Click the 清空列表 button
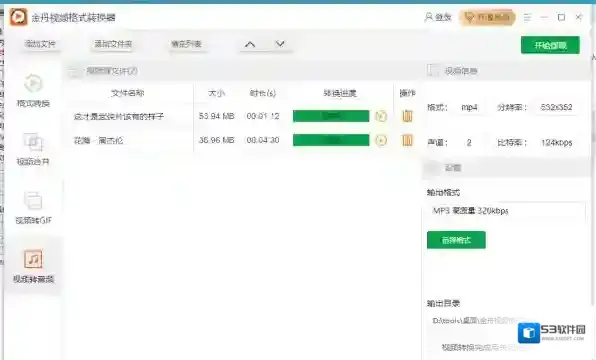This screenshot has height=360, width=596. [186, 44]
